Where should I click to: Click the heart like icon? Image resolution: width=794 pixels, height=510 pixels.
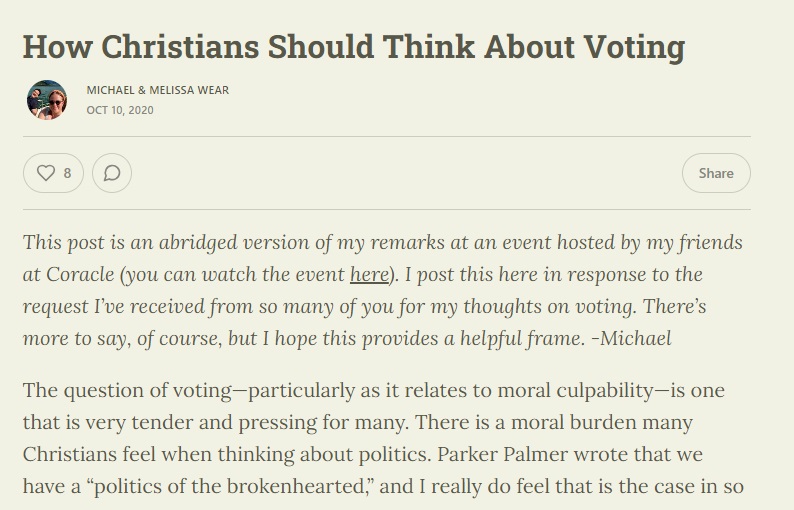[45, 173]
